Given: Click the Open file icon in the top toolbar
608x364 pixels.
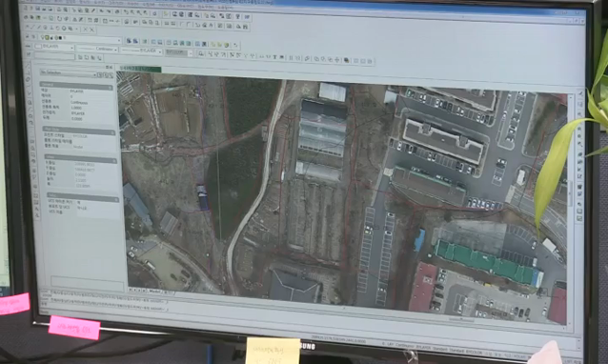Looking at the screenshot, I should coord(31,9).
